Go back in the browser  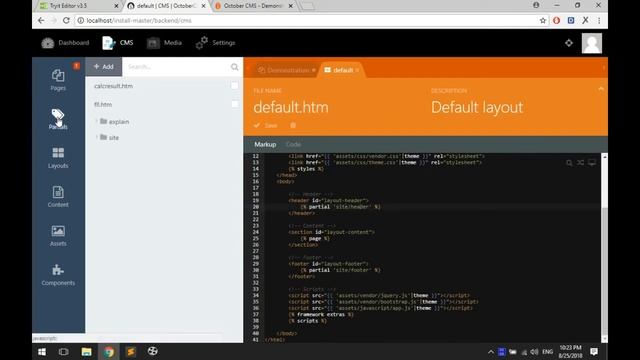41,20
